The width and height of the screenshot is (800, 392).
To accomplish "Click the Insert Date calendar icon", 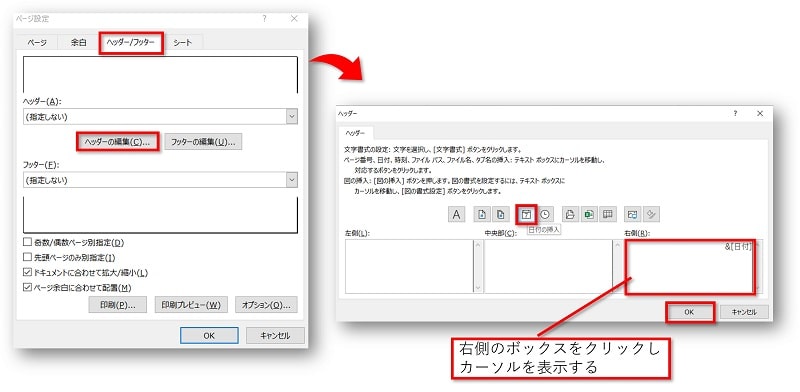I will (527, 215).
